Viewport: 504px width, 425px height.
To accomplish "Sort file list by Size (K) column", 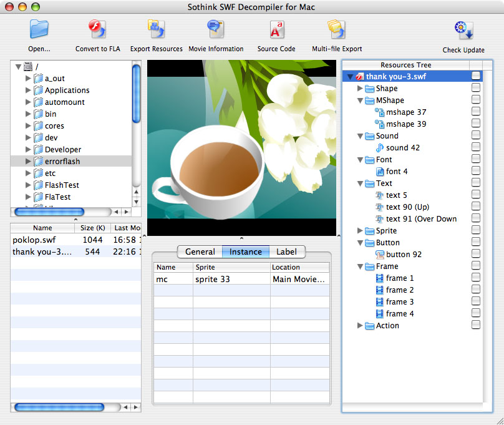I will [x=92, y=228].
